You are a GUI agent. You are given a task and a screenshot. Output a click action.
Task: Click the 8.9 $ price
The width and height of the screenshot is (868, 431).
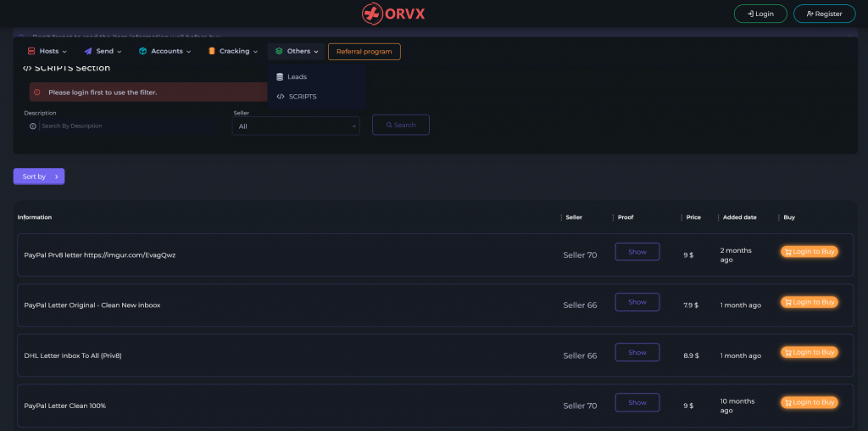[691, 355]
